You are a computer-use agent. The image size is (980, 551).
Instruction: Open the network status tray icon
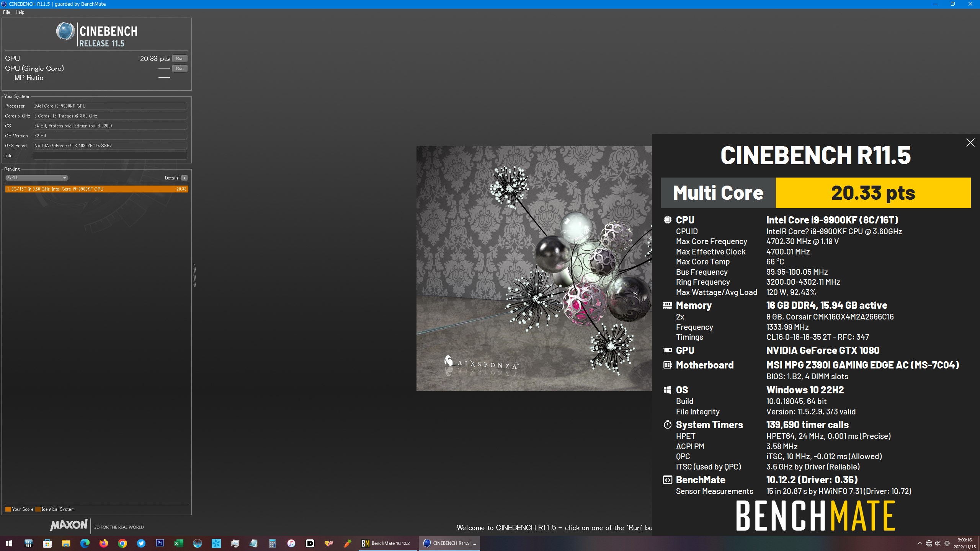(929, 543)
